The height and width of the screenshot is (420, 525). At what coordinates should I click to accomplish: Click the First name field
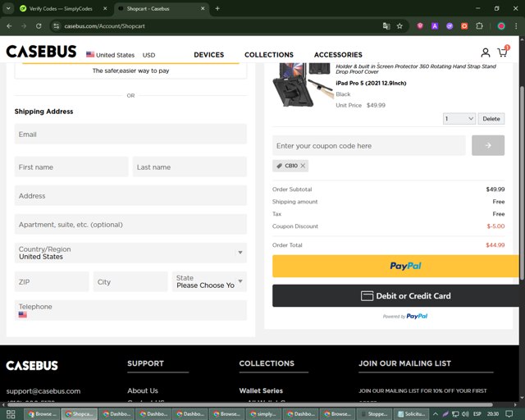coord(71,167)
